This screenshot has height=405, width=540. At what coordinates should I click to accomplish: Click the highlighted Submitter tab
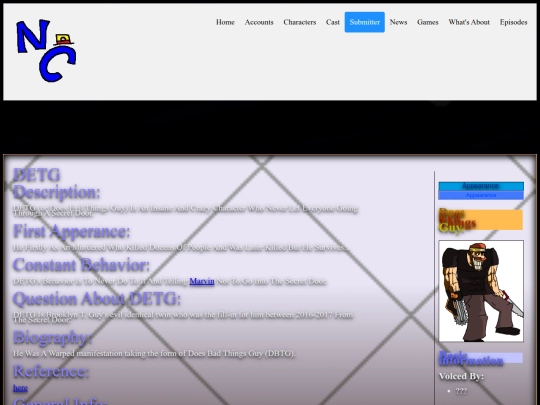coord(365,22)
